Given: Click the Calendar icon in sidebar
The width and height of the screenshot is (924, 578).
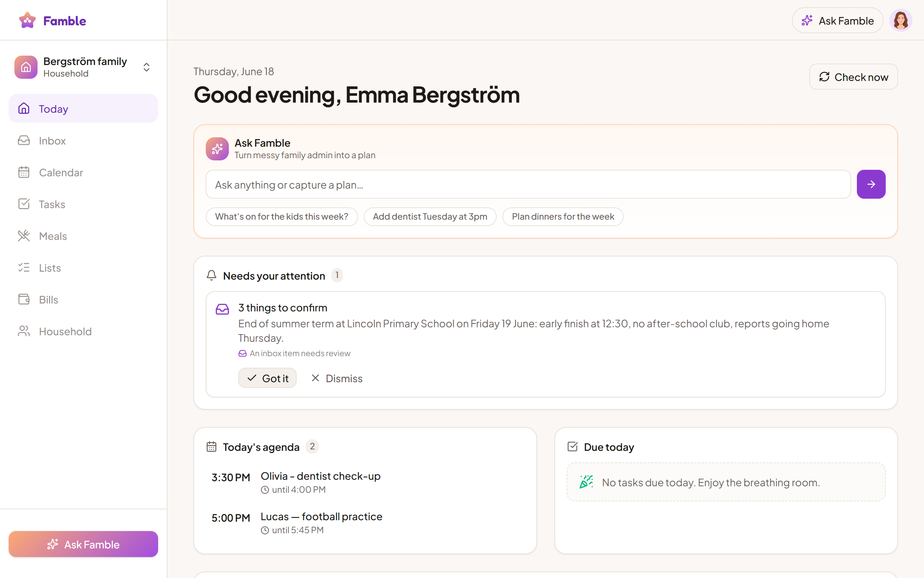Looking at the screenshot, I should (x=24, y=172).
